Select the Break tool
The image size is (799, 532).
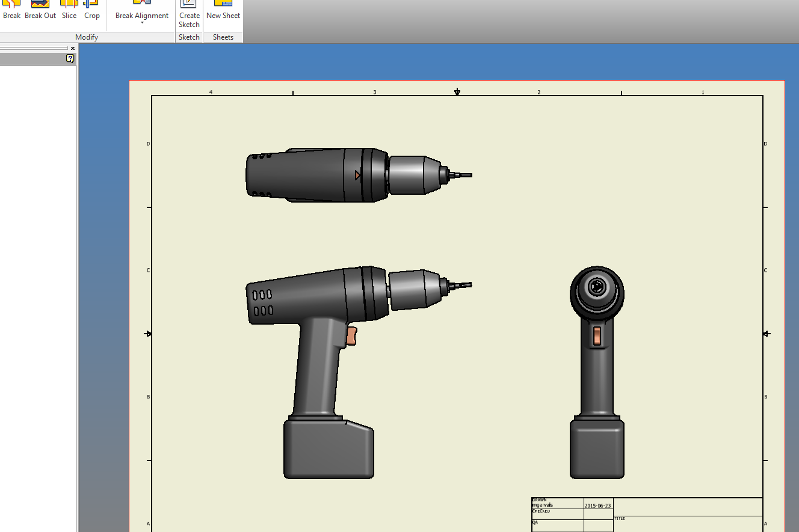(x=11, y=10)
